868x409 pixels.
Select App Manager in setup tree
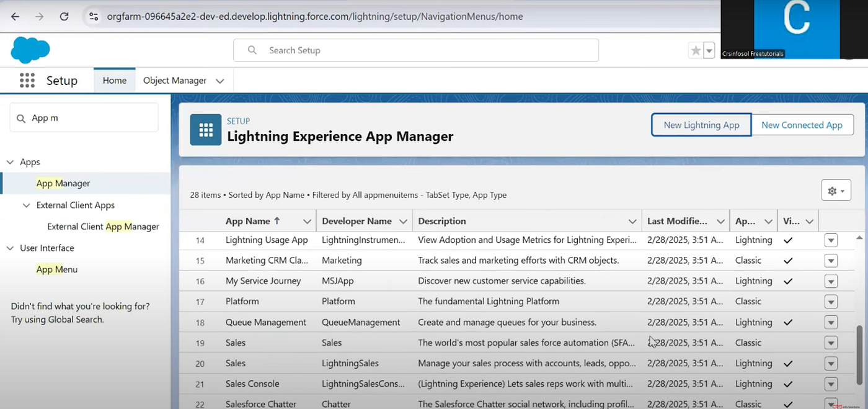63,183
